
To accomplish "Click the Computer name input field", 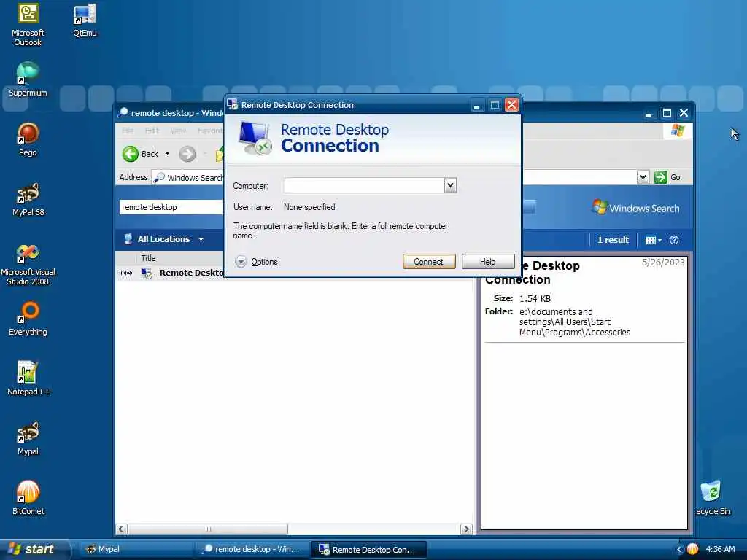I will tap(365, 185).
